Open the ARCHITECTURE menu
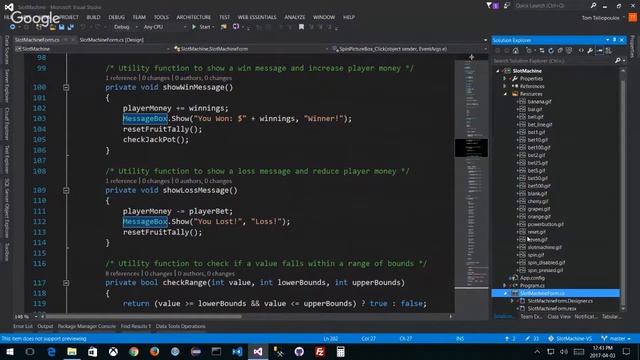640x360 pixels. pyautogui.click(x=193, y=17)
